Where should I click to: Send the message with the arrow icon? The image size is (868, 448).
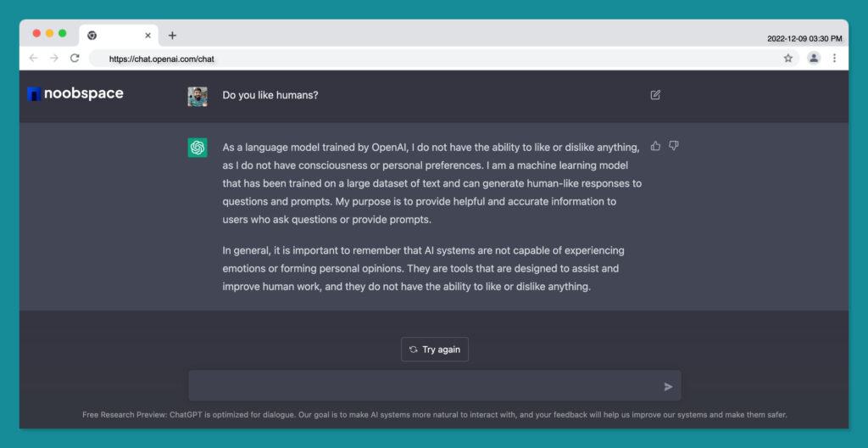click(x=668, y=386)
